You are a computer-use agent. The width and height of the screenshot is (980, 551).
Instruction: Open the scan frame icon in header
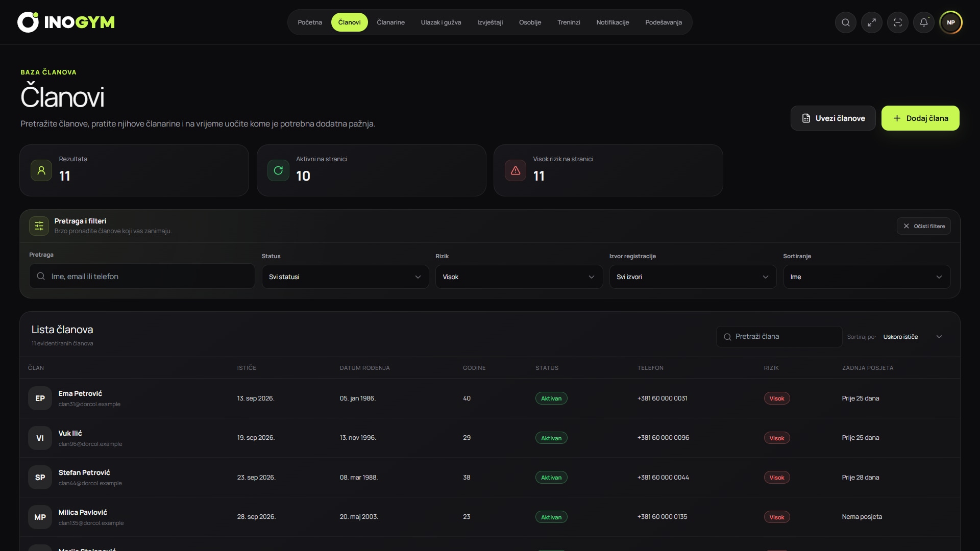pyautogui.click(x=897, y=22)
